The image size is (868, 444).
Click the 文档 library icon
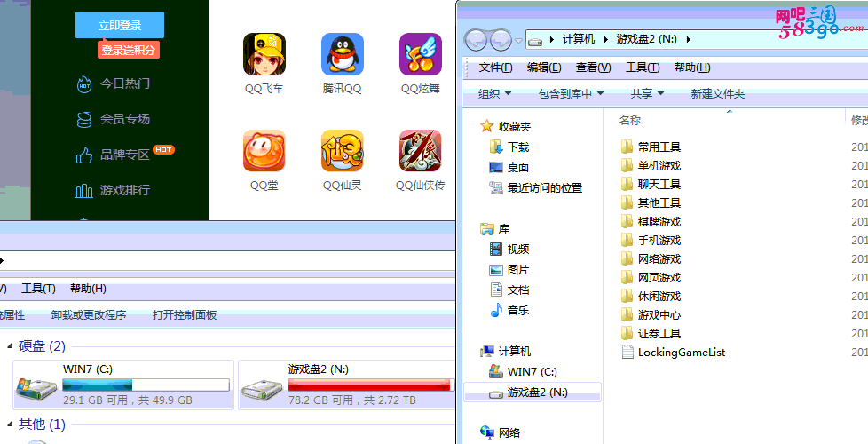(x=496, y=289)
